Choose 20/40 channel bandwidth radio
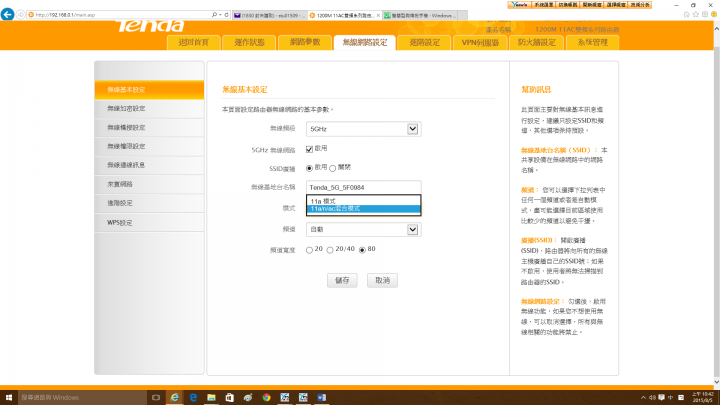720x405 pixels. [330, 250]
